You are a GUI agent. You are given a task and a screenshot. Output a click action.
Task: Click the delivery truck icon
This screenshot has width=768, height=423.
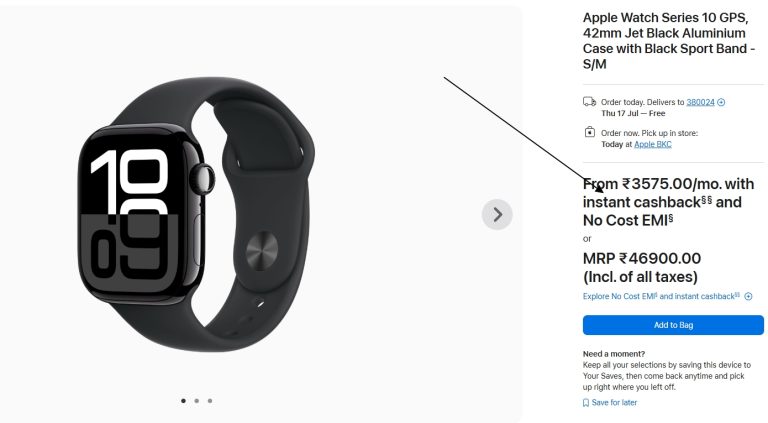[x=589, y=102]
